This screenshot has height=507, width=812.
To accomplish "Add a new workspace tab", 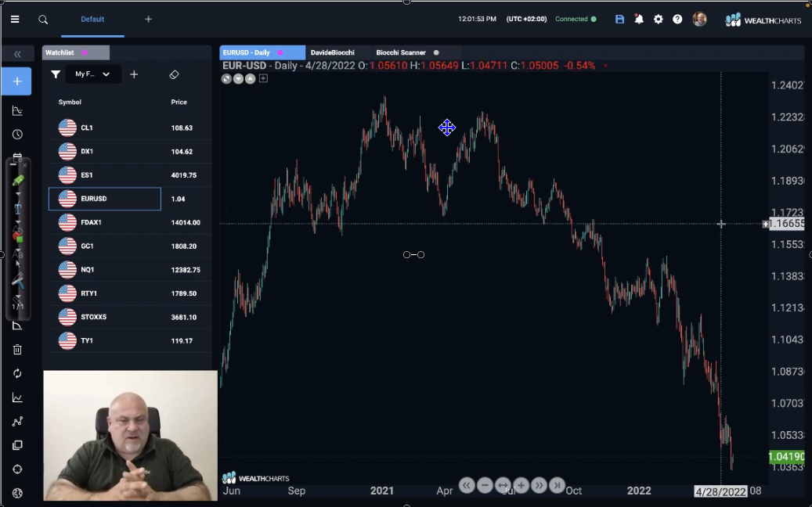I will [x=148, y=19].
